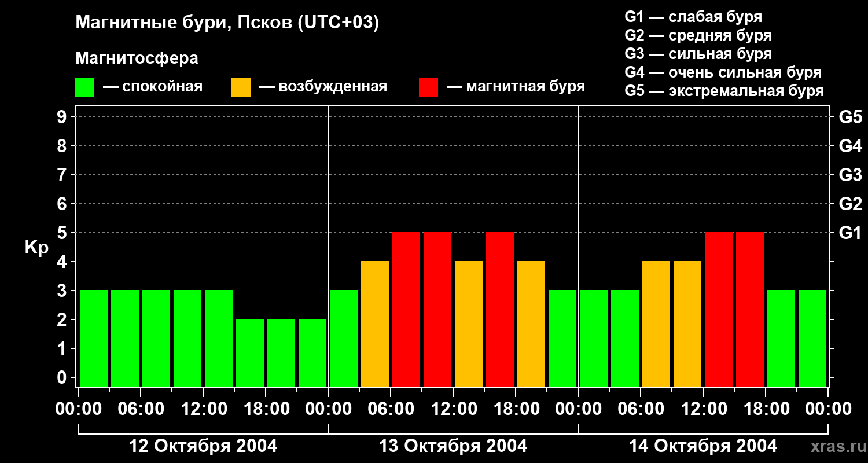Click the 14 October green bar for 21:00–00:00

pyautogui.click(x=812, y=338)
